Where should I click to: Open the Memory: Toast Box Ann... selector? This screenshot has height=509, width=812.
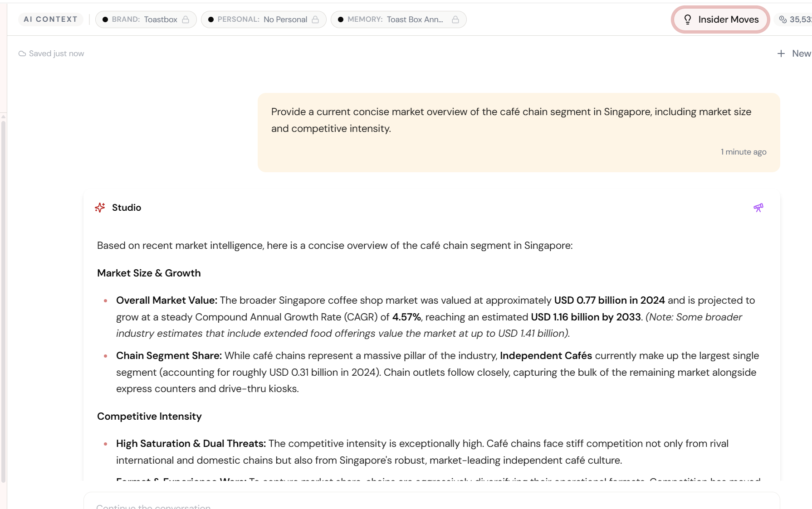395,19
